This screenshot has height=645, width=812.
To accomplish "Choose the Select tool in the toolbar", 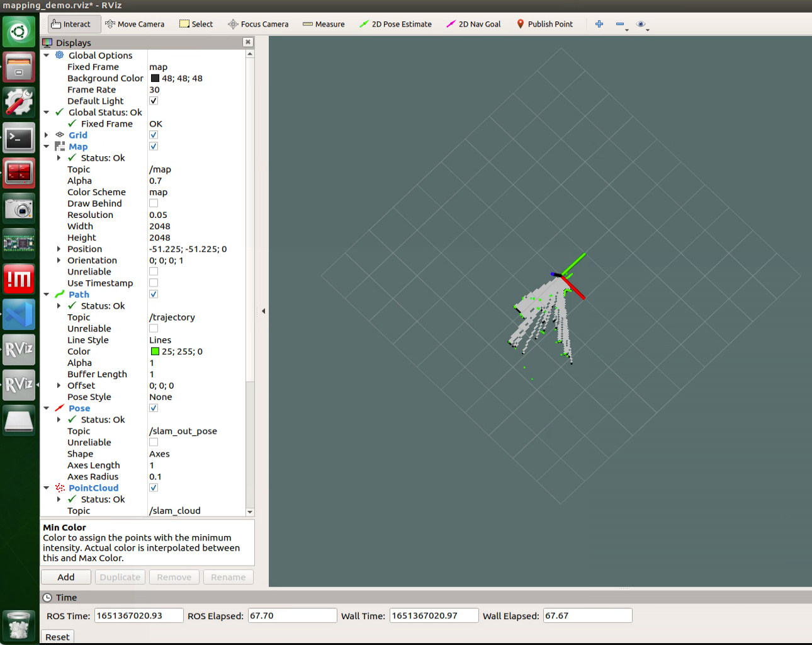I will 196,23.
